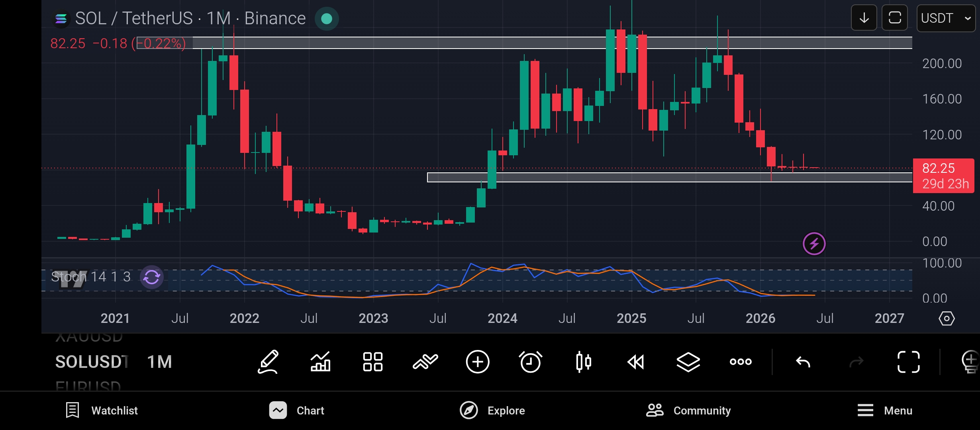
Task: Tap the rounded square frame button
Action: tap(895, 18)
